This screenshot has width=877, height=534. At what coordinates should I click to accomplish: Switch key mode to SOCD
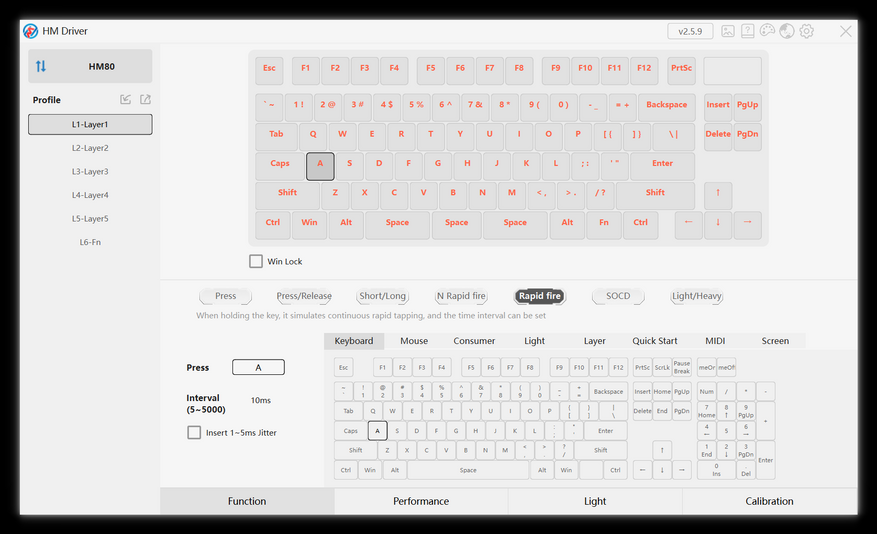[618, 296]
